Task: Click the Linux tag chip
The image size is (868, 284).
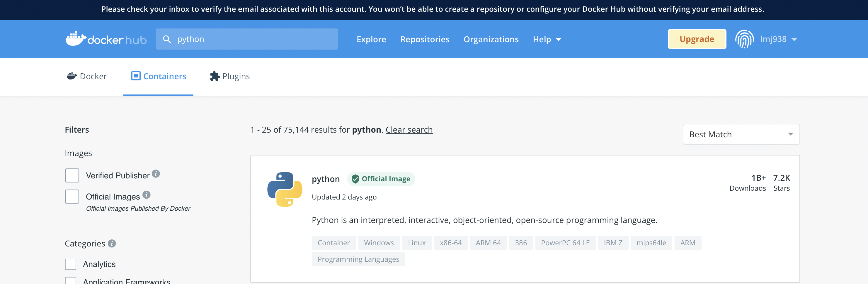Action: [417, 243]
